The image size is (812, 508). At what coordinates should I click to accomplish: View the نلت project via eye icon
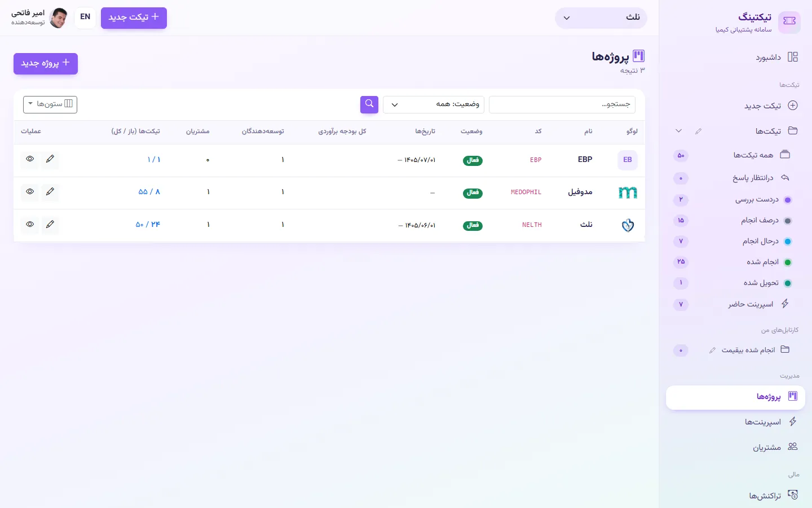pyautogui.click(x=30, y=225)
